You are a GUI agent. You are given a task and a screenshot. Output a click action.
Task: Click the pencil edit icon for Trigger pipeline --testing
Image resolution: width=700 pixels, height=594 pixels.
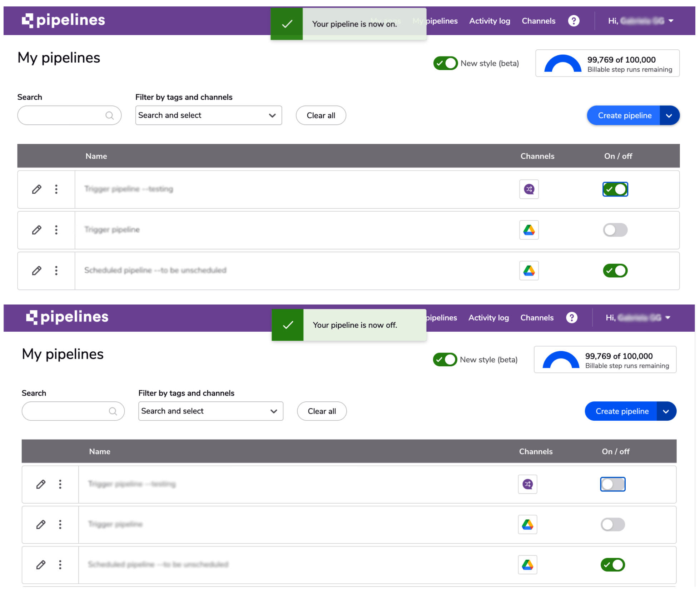(36, 189)
